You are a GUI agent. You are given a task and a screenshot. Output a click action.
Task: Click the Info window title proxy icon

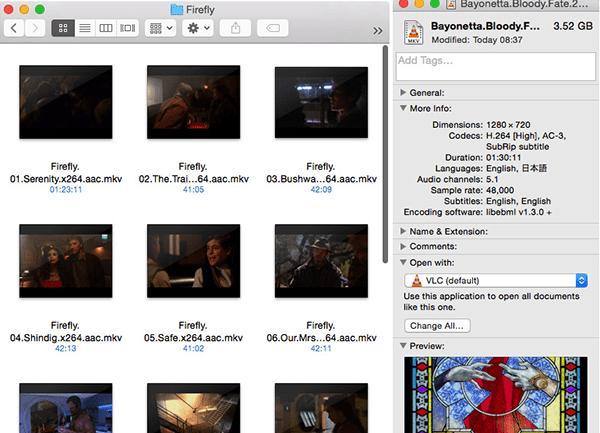click(x=452, y=4)
